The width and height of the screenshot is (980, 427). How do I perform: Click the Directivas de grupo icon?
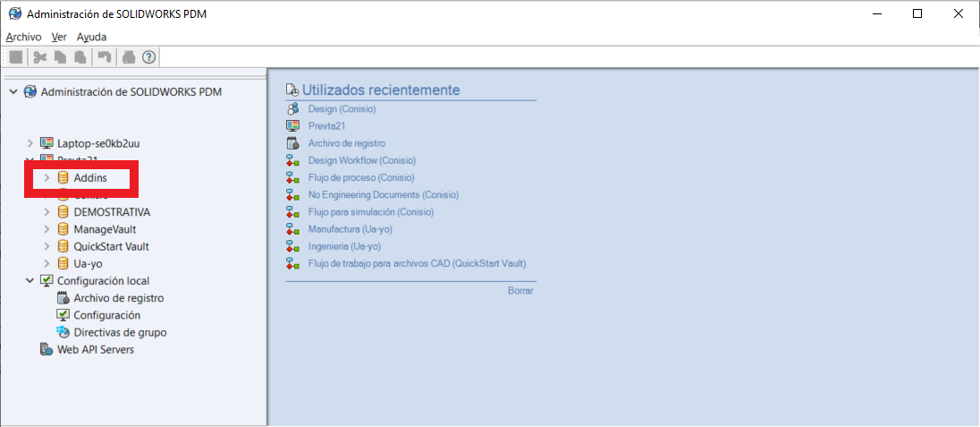coord(63,332)
